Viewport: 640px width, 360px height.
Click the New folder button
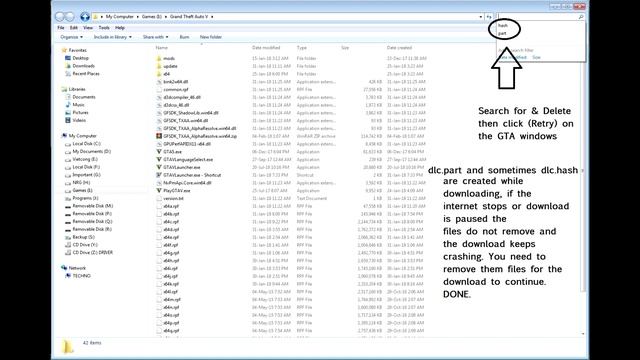coord(211,37)
